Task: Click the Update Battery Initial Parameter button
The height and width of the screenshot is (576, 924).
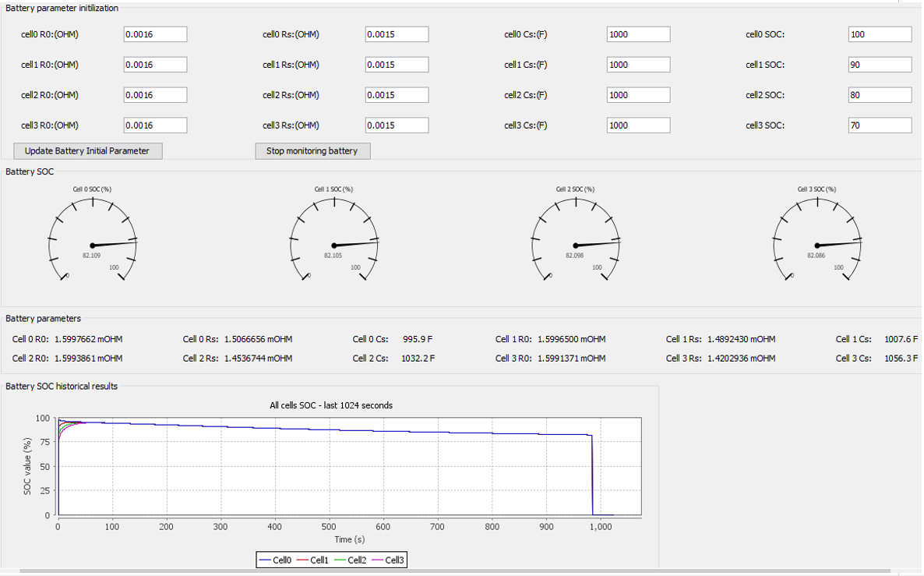Action: (x=87, y=151)
